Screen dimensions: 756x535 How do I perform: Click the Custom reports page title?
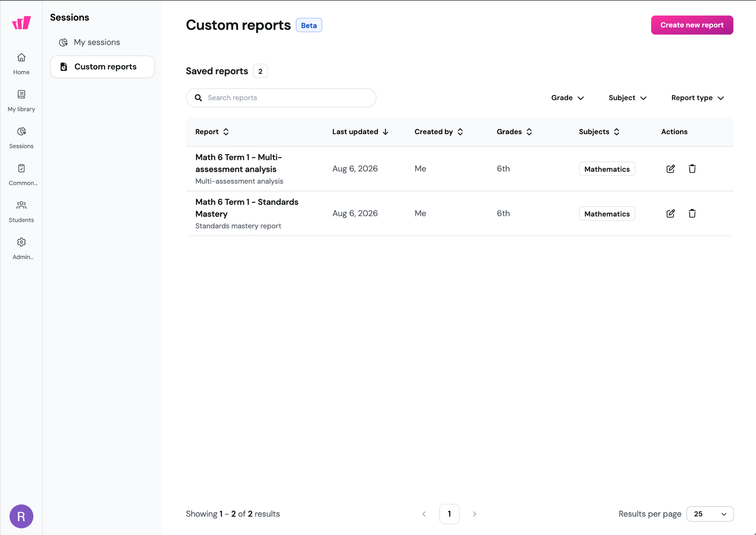pos(238,25)
